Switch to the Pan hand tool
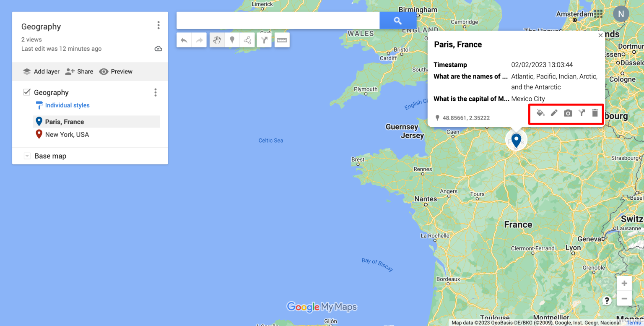This screenshot has height=326, width=644. [x=217, y=40]
